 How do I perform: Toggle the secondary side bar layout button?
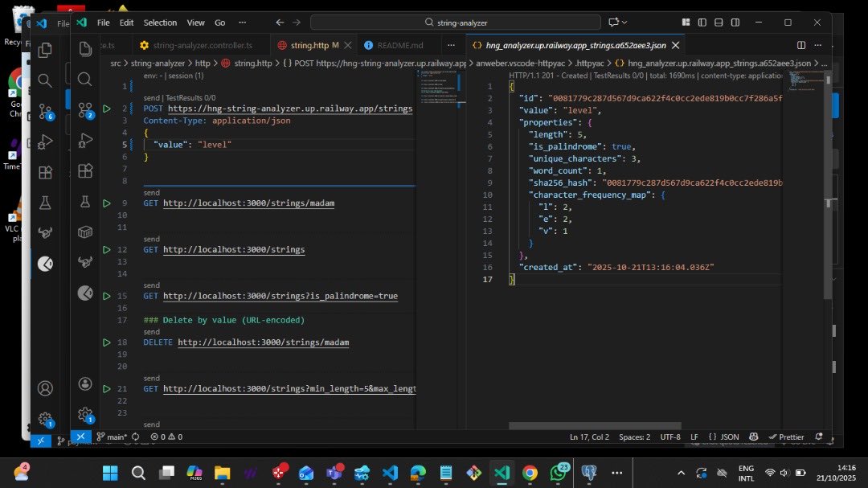coord(733,23)
